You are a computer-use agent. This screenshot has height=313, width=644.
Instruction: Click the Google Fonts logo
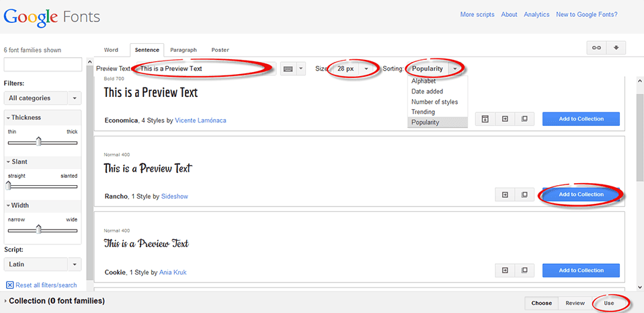(52, 18)
